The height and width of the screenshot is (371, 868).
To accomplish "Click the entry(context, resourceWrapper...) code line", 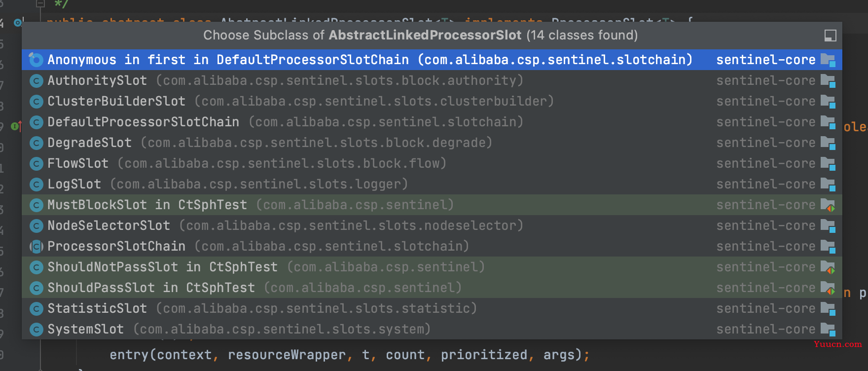I will tap(349, 355).
